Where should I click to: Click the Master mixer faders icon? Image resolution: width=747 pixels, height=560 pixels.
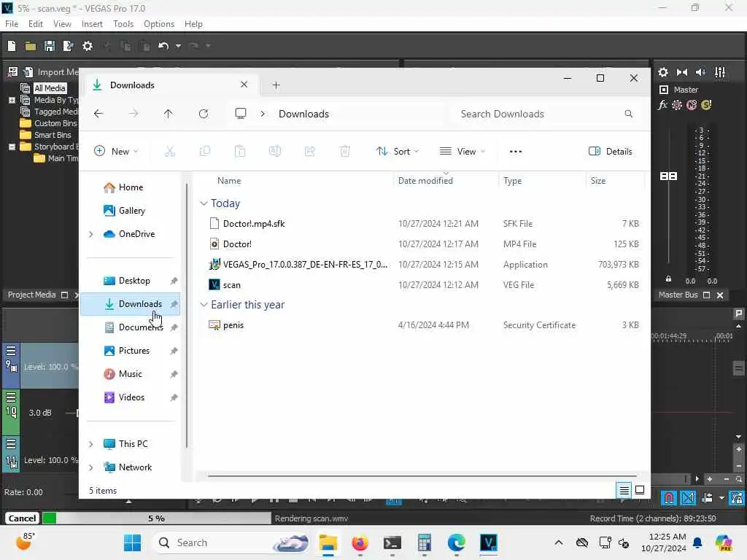720,72
